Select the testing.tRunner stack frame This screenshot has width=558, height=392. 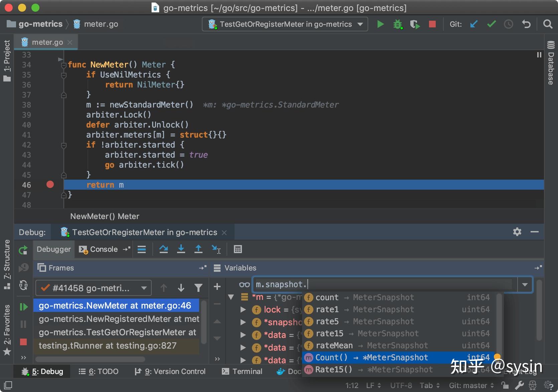(108, 346)
